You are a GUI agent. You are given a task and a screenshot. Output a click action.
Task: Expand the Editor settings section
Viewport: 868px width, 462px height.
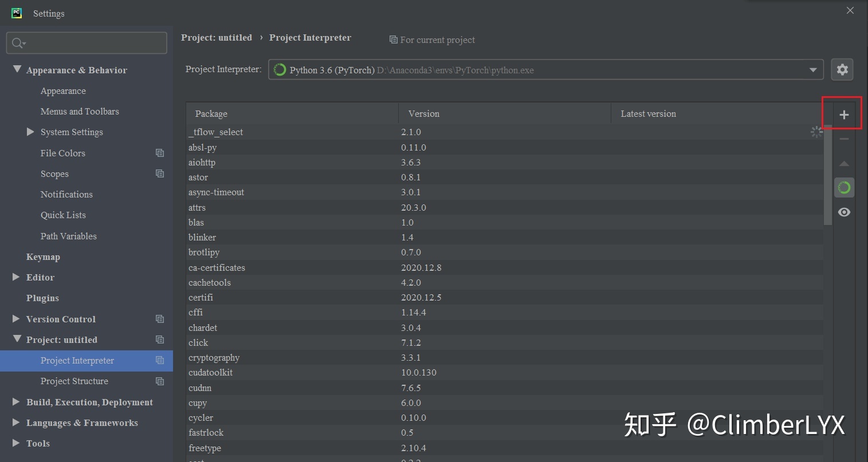pos(15,277)
